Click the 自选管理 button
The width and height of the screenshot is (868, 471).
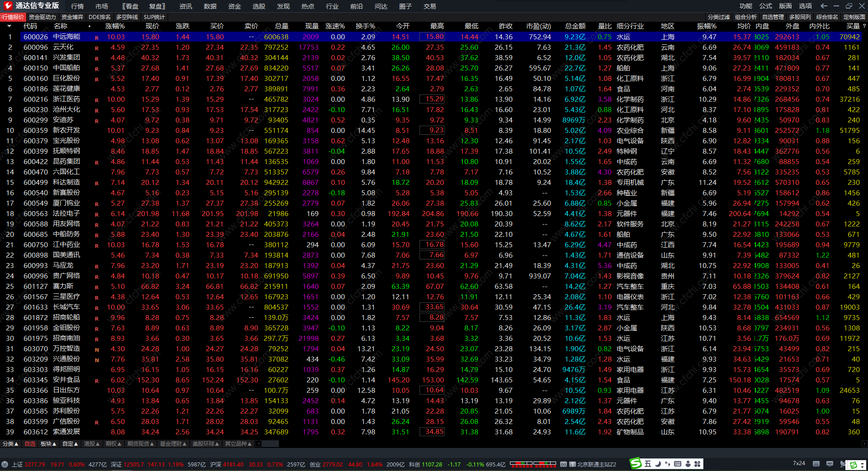pos(773,17)
